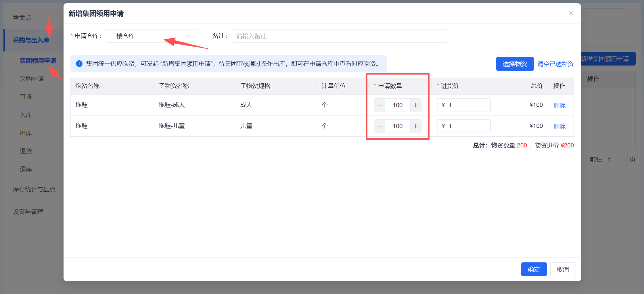Viewport: 644px width, 294px height.
Task: Click the 备注 remark input field
Action: [340, 36]
